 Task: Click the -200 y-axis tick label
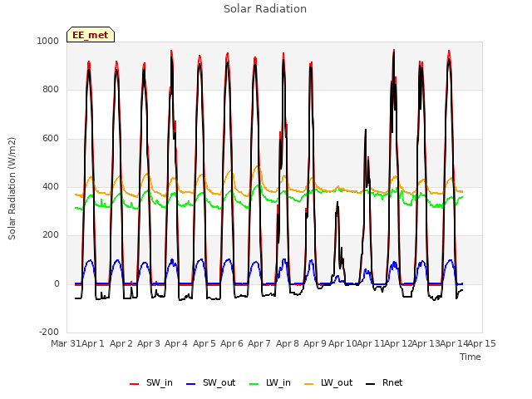pos(49,332)
